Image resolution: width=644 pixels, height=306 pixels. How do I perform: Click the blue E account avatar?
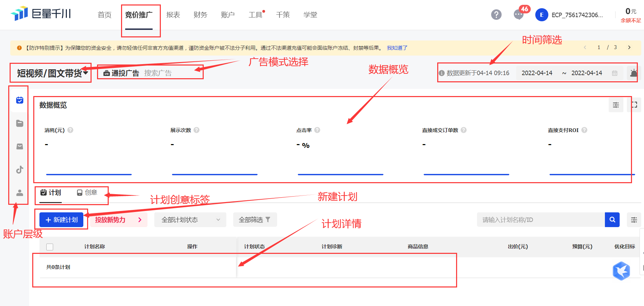pos(541,15)
